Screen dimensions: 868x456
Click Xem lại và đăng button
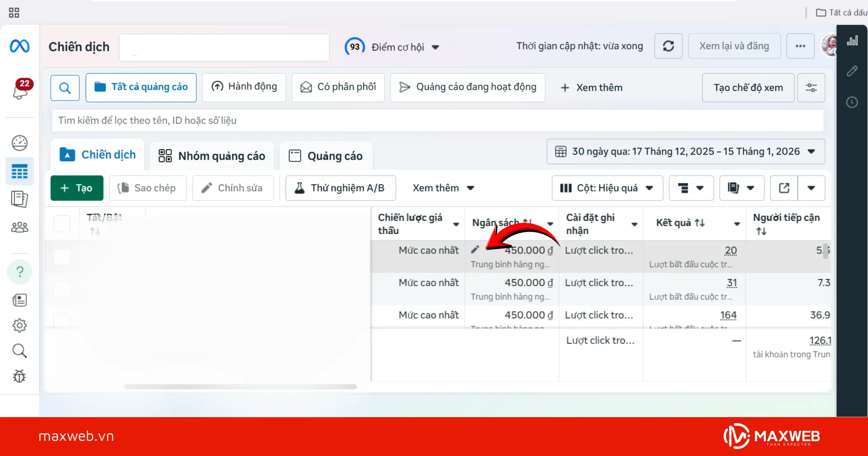tap(734, 45)
